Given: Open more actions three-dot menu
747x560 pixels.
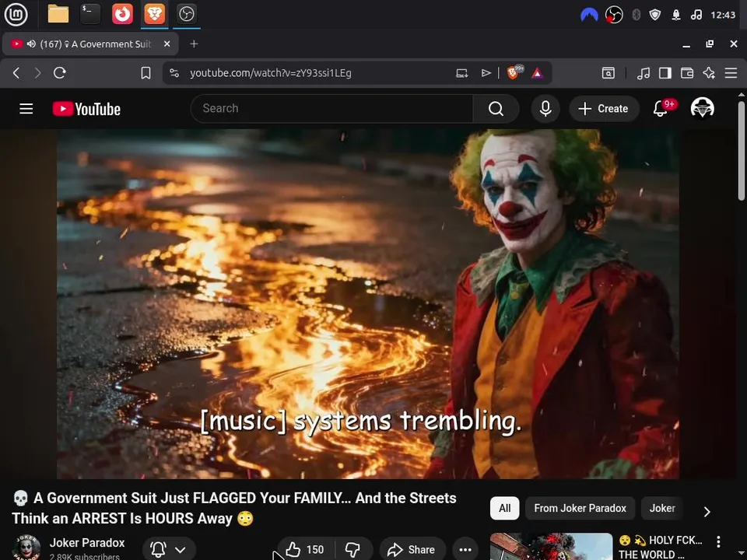Looking at the screenshot, I should [x=465, y=550].
